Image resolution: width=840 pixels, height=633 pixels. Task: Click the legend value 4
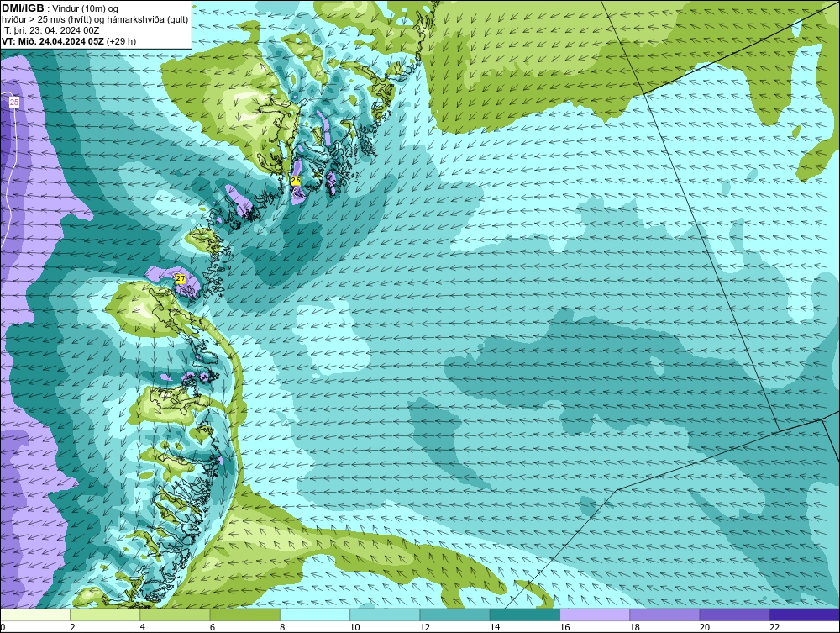(x=143, y=627)
